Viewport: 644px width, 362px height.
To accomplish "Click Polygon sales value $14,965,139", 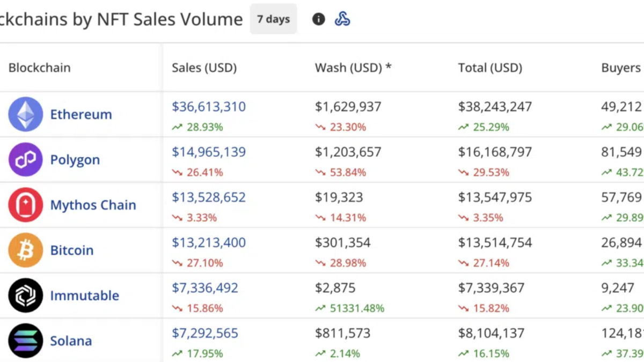I will 209,152.
